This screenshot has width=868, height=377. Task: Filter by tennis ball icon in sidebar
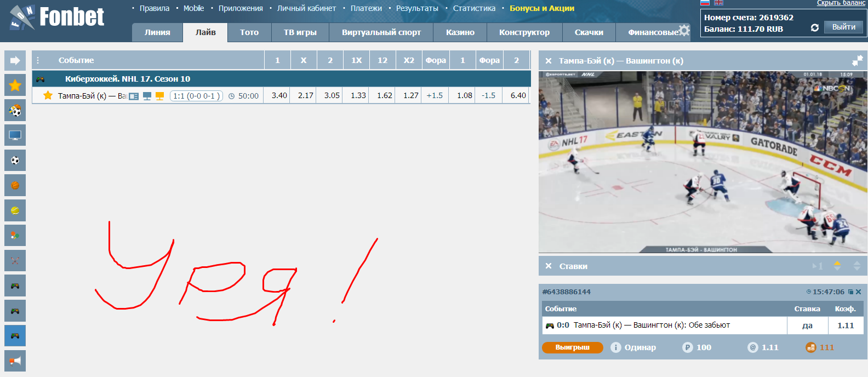(x=15, y=210)
